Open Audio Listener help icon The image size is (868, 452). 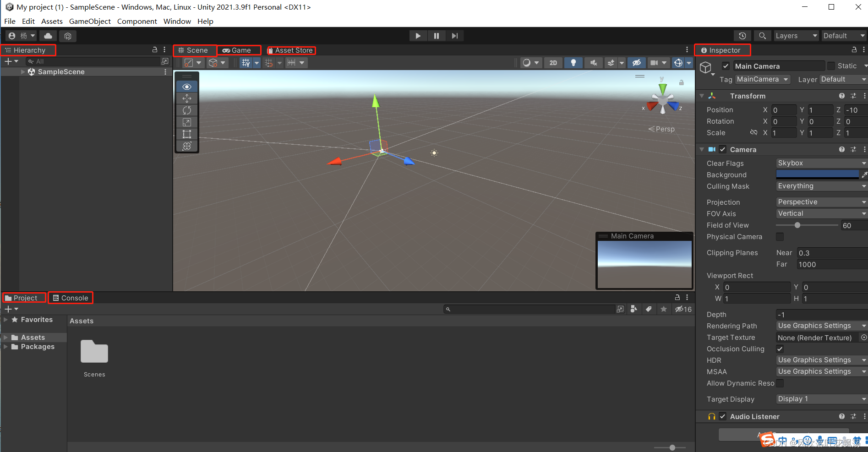click(841, 416)
